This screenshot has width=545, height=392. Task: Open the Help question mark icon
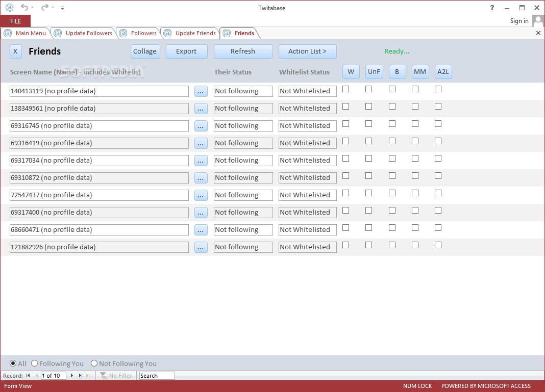(492, 8)
